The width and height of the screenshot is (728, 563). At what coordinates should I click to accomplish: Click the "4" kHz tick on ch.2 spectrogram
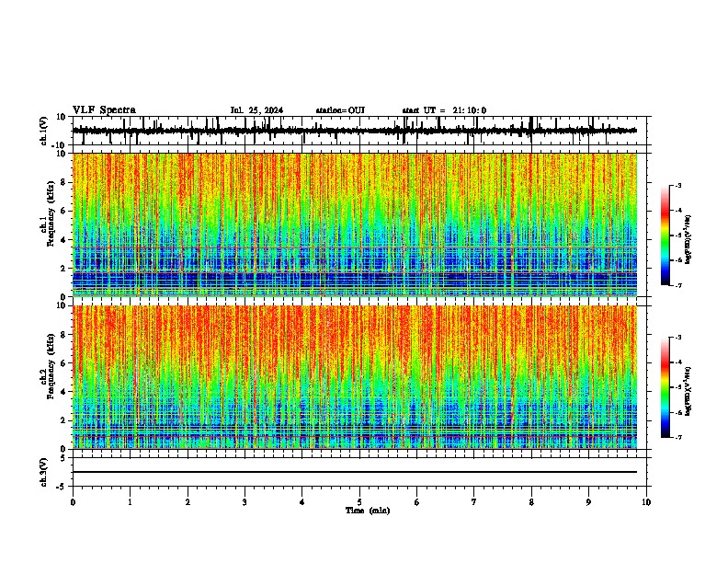click(64, 392)
